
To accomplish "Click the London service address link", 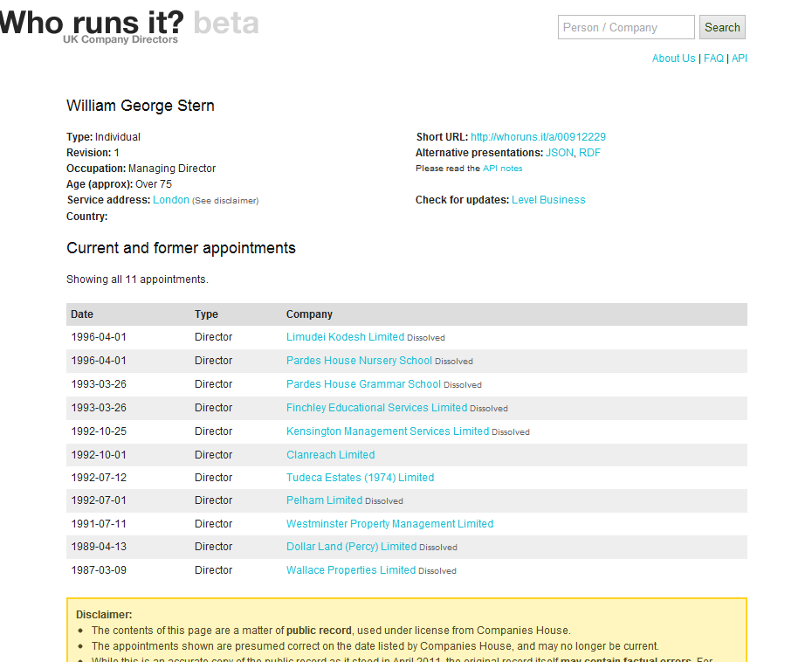I will click(x=170, y=200).
